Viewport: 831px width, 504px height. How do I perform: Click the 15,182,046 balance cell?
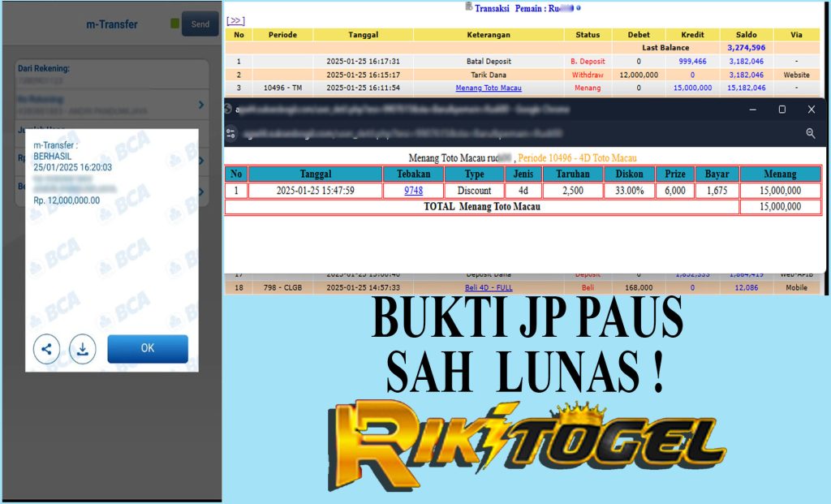pyautogui.click(x=747, y=88)
